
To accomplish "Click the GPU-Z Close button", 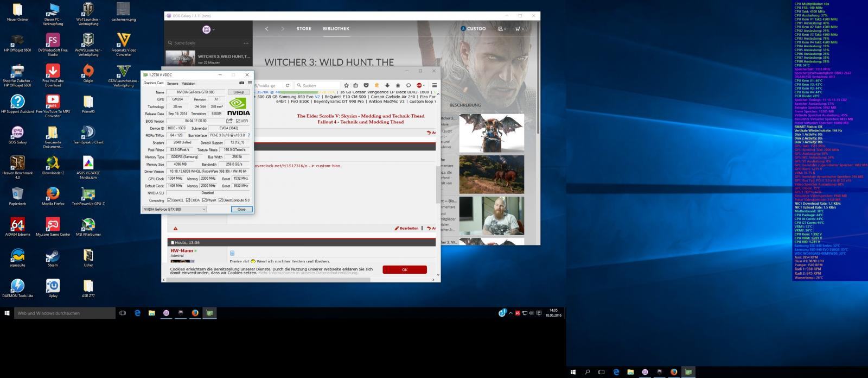I will [x=241, y=209].
